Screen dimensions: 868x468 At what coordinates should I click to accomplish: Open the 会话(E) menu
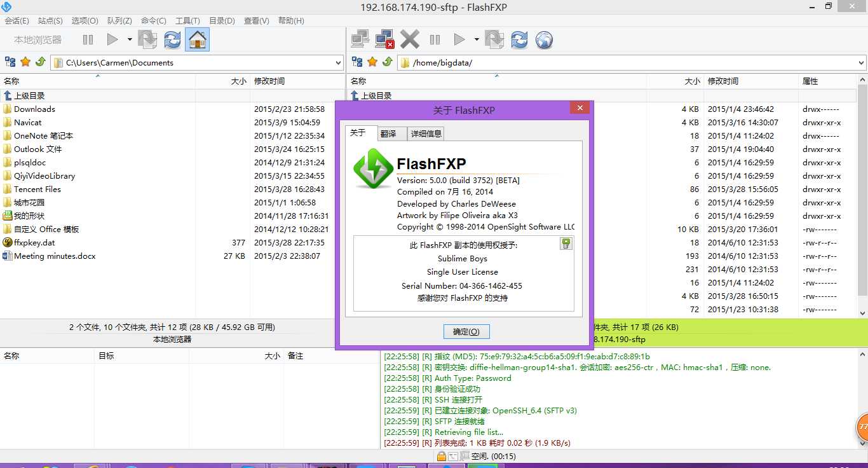[x=17, y=20]
